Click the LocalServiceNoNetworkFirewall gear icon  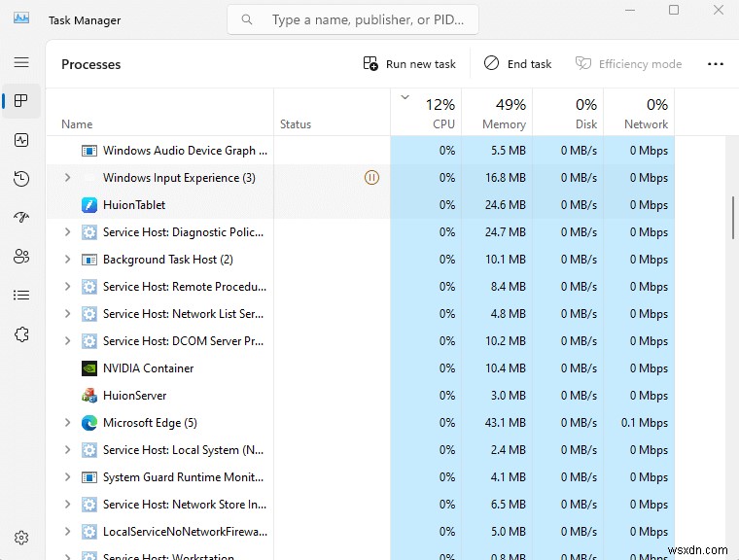(89, 532)
